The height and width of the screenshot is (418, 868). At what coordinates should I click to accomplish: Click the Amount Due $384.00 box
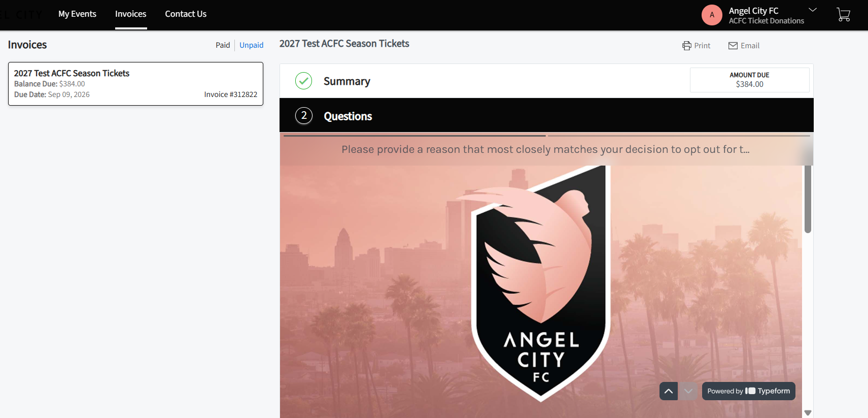pyautogui.click(x=749, y=80)
